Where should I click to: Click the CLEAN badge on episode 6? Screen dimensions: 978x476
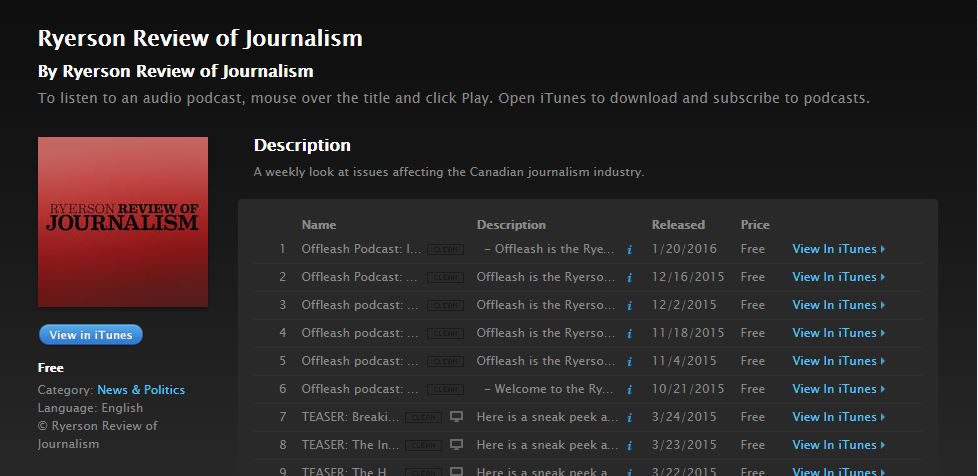pos(445,390)
